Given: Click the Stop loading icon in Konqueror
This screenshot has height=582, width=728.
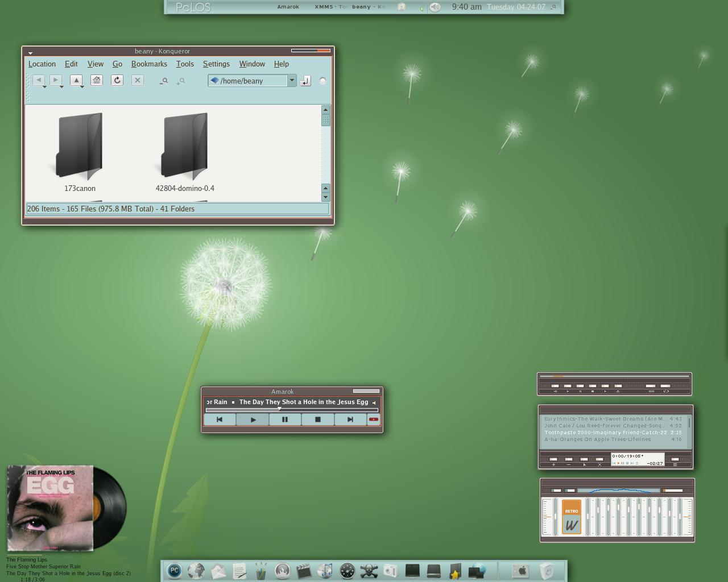Looking at the screenshot, I should click(138, 80).
